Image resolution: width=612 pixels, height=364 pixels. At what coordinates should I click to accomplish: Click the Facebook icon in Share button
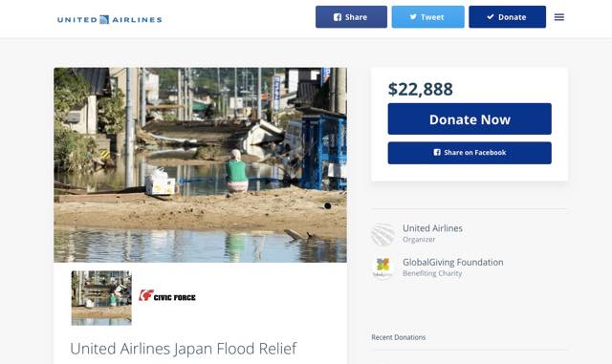click(x=338, y=17)
